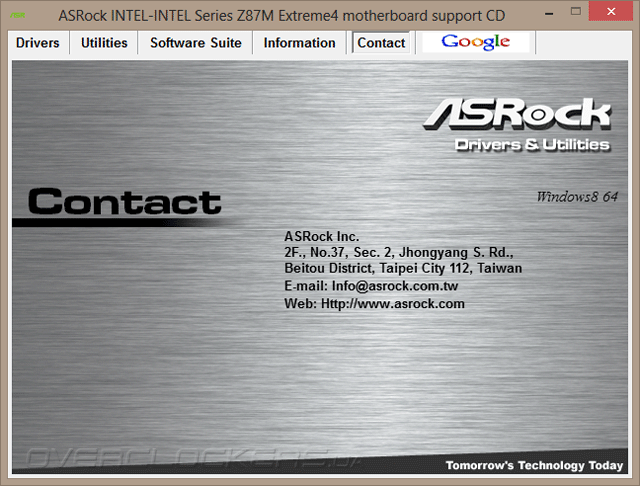Switch to the Utilities tab

click(104, 43)
